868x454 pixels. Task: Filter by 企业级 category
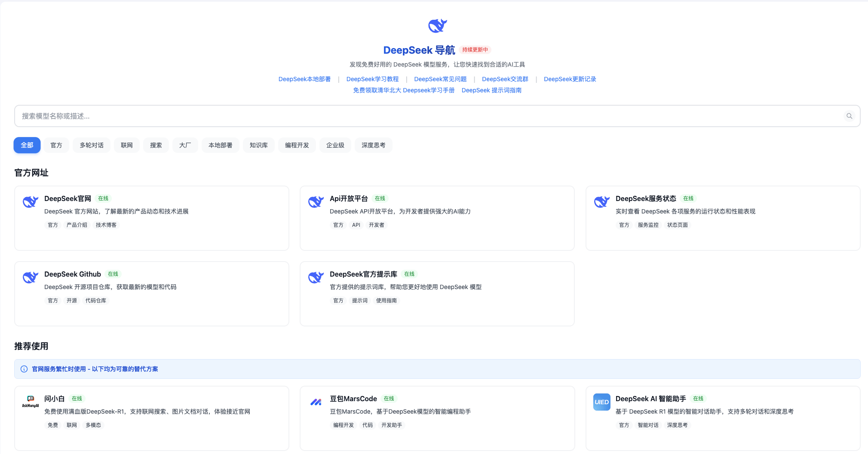335,145
